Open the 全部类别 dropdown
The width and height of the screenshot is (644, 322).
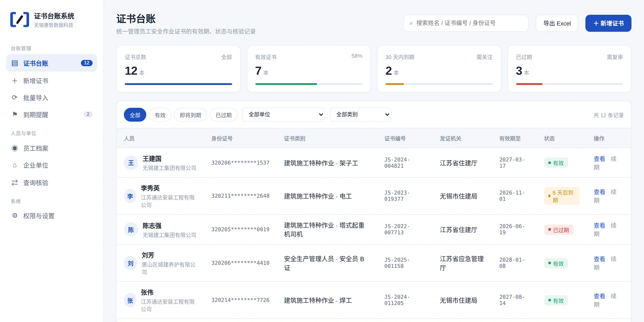tap(360, 114)
